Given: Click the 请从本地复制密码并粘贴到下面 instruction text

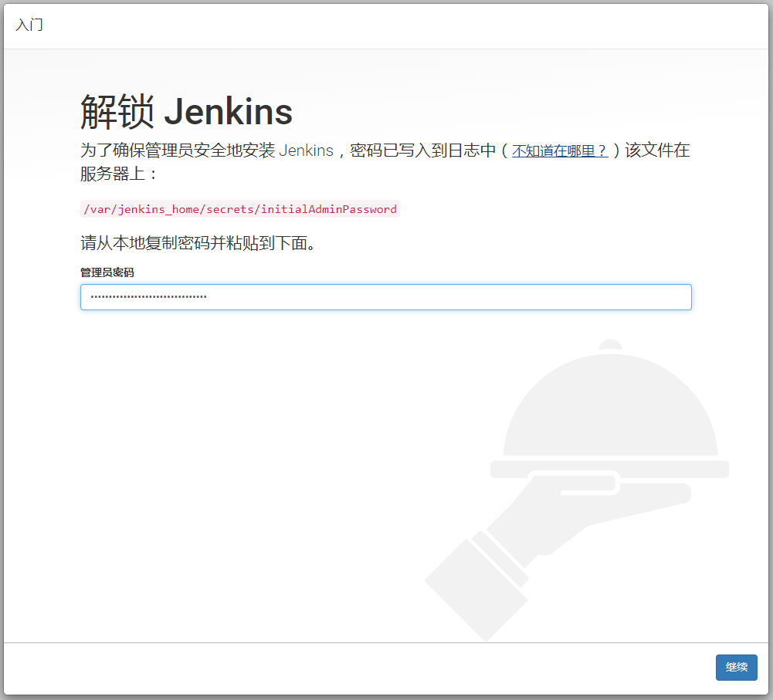Looking at the screenshot, I should [198, 243].
